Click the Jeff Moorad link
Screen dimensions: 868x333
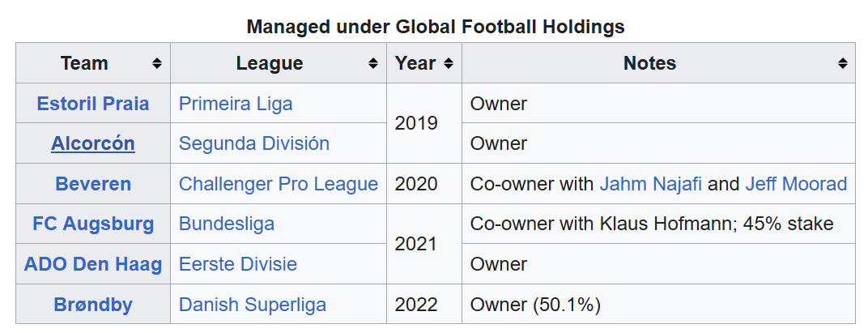pos(796,184)
